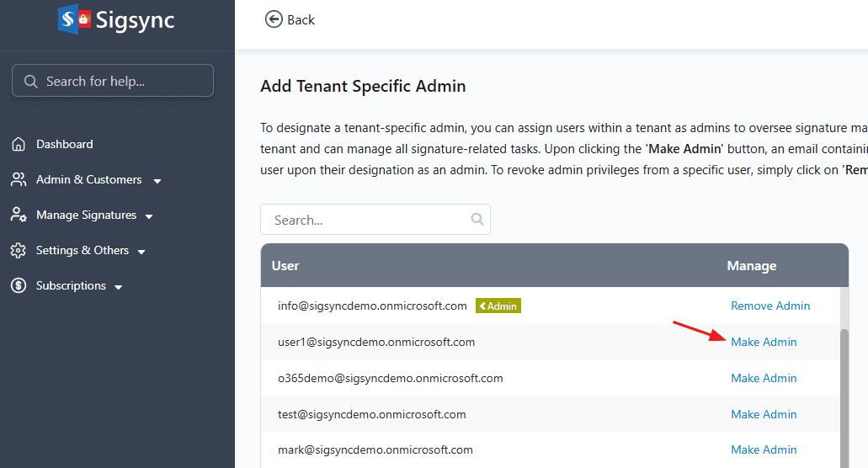
Task: Expand the Admin & Customers dropdown arrow
Action: click(157, 181)
